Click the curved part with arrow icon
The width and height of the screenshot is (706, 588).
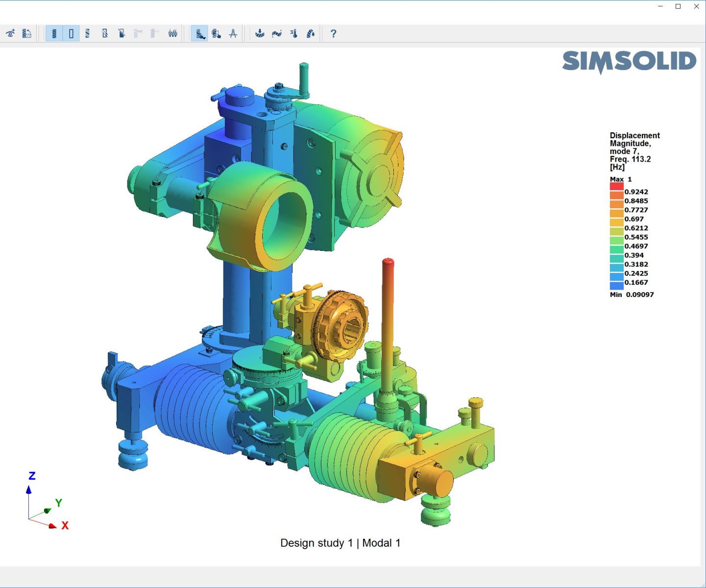(x=311, y=33)
